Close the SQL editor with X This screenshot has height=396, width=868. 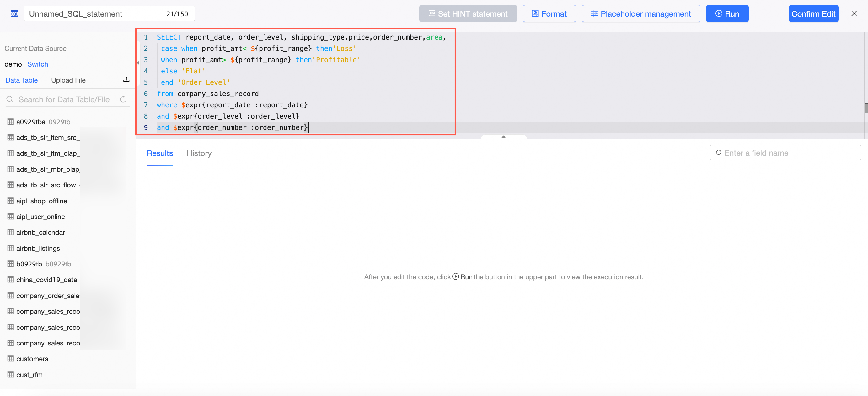pyautogui.click(x=854, y=14)
